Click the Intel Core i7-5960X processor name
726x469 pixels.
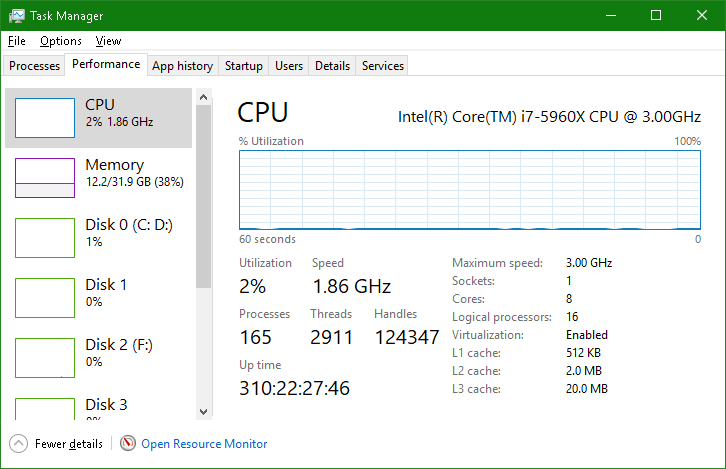[x=550, y=117]
